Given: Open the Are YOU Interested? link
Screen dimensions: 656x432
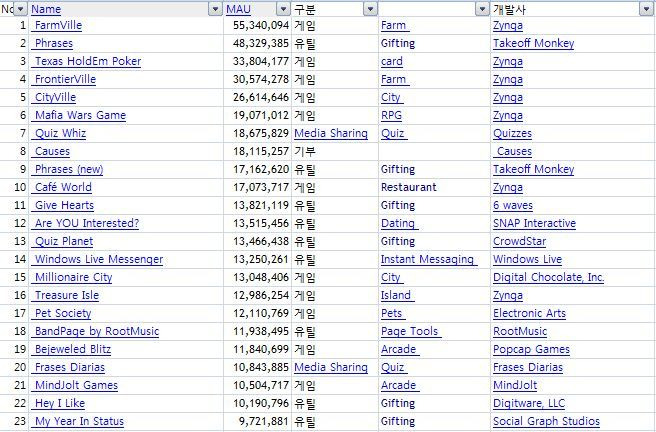Looking at the screenshot, I should coord(87,223).
